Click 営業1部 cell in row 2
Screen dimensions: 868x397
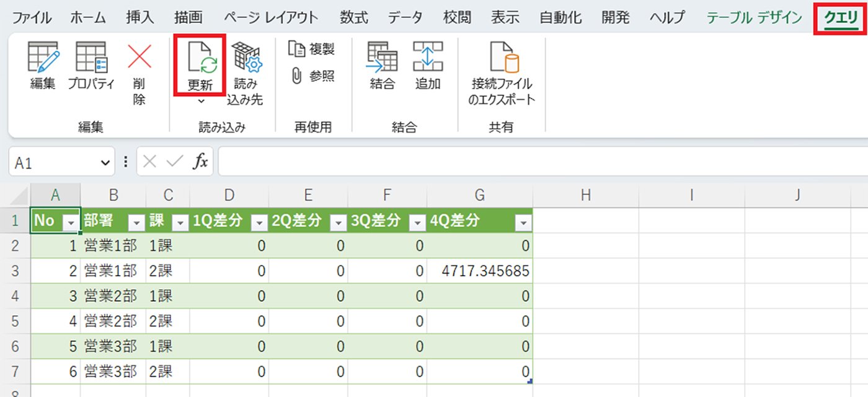click(113, 246)
